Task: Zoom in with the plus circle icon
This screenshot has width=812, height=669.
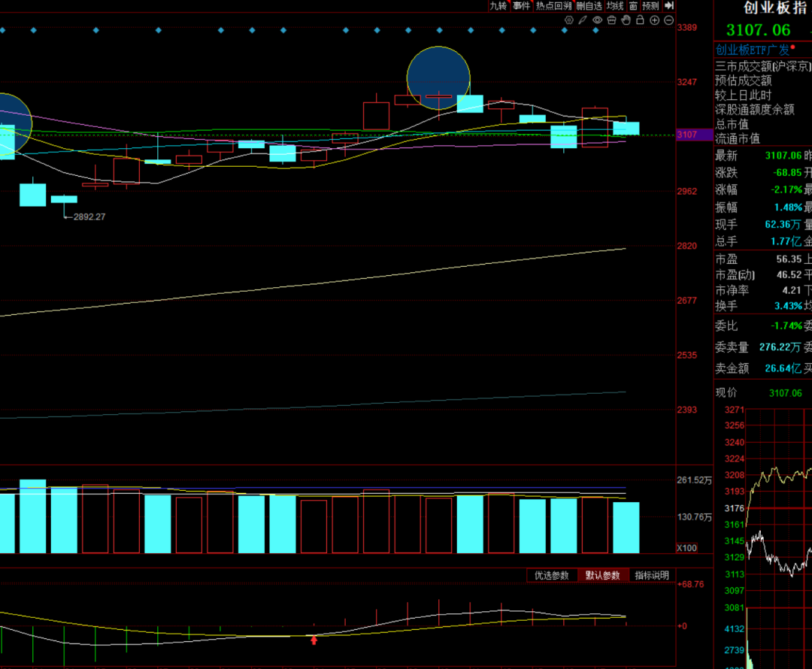Action: (654, 20)
